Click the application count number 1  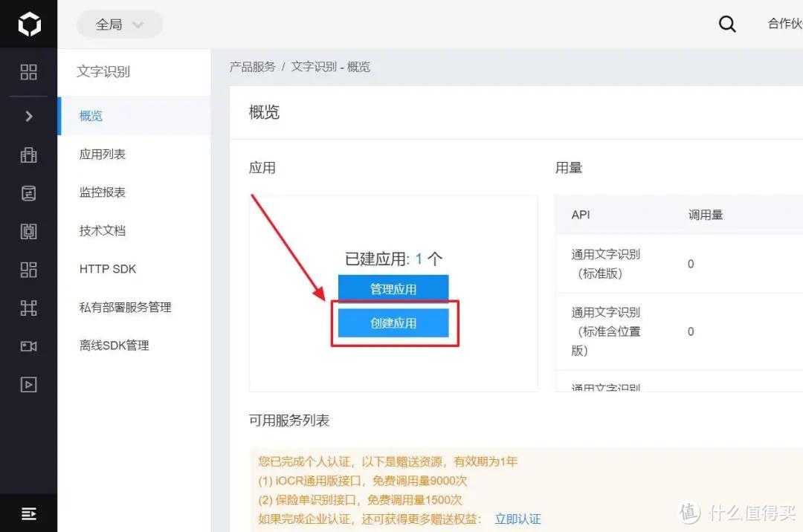(419, 259)
